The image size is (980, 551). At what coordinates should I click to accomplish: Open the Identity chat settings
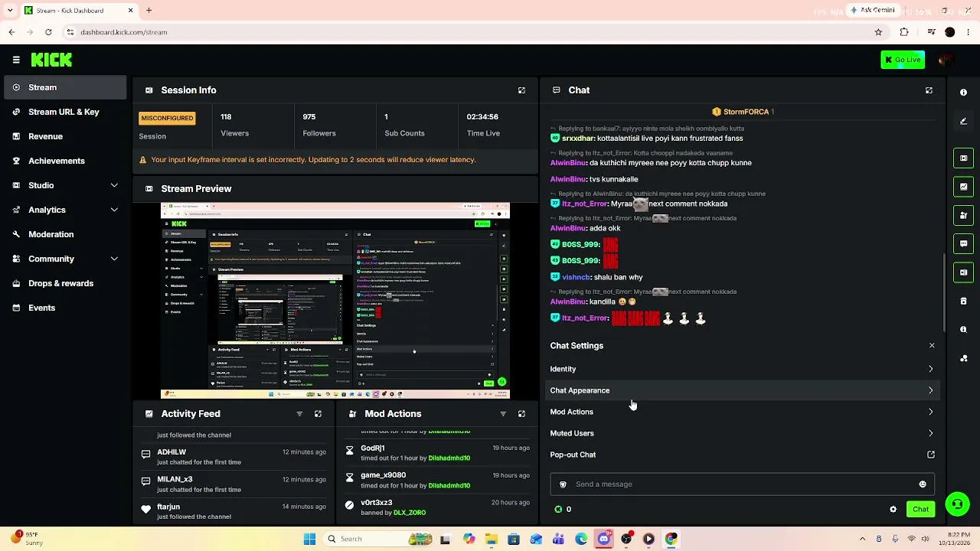(742, 369)
